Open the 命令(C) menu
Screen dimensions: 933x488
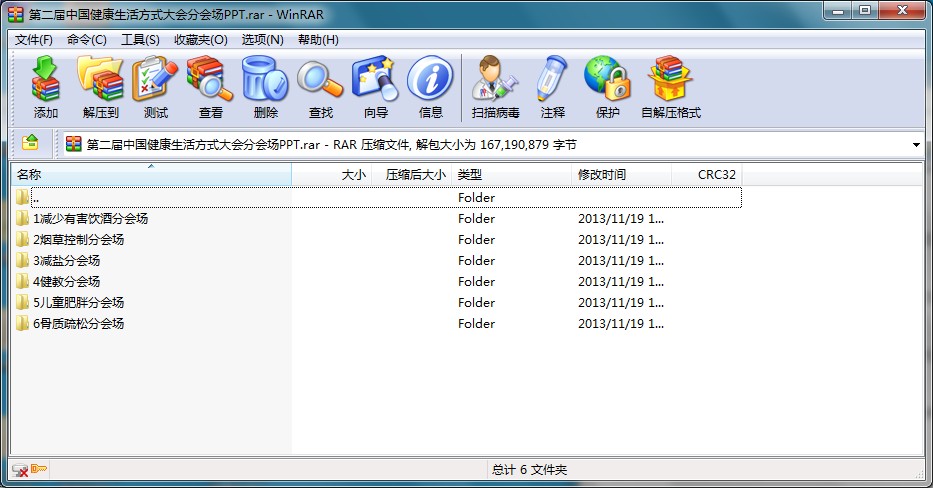[x=87, y=40]
